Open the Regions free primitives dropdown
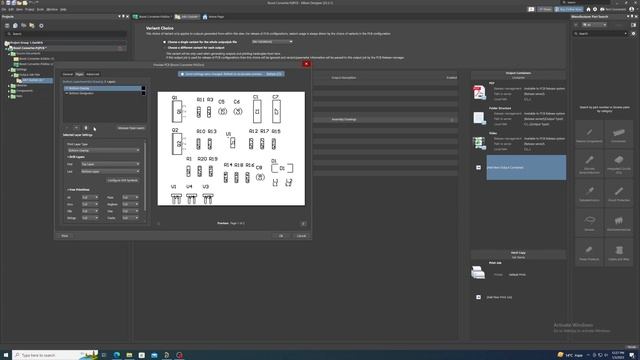This screenshot has height=360, width=640. (131, 204)
